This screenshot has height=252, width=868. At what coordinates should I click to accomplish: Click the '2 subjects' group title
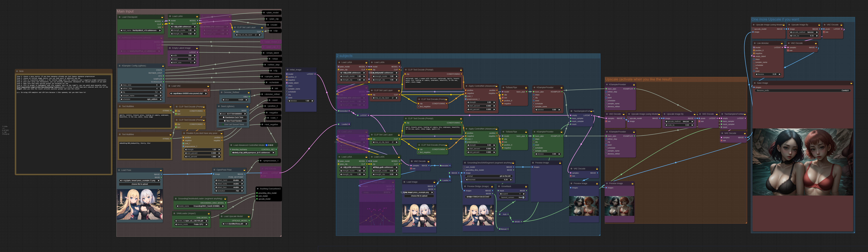344,56
